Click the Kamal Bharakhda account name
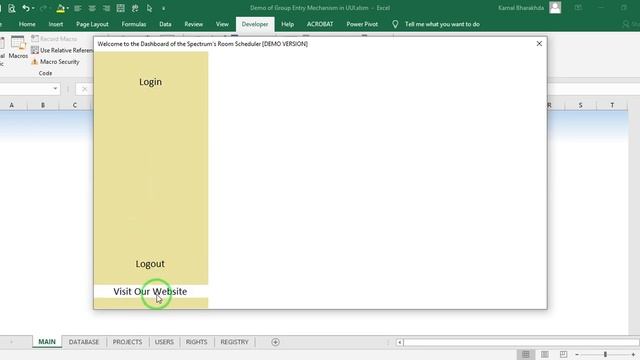Image resolution: width=640 pixels, height=360 pixels. pyautogui.click(x=521, y=8)
